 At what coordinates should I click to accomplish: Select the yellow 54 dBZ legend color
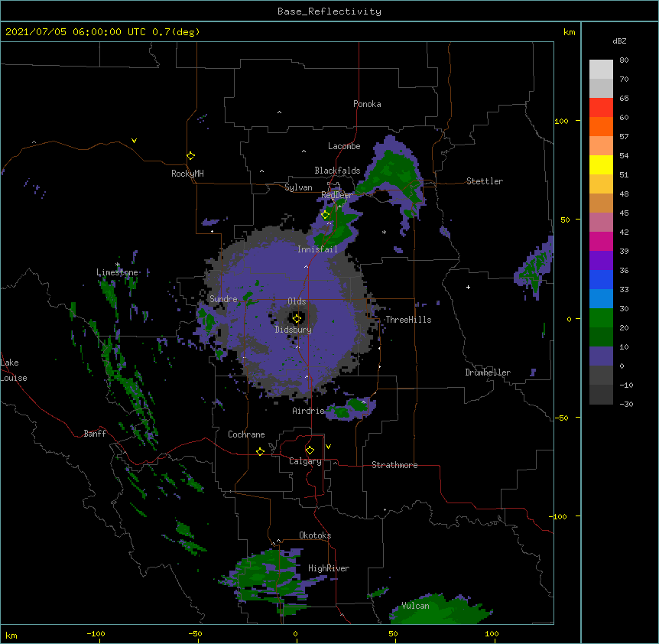pyautogui.click(x=601, y=164)
